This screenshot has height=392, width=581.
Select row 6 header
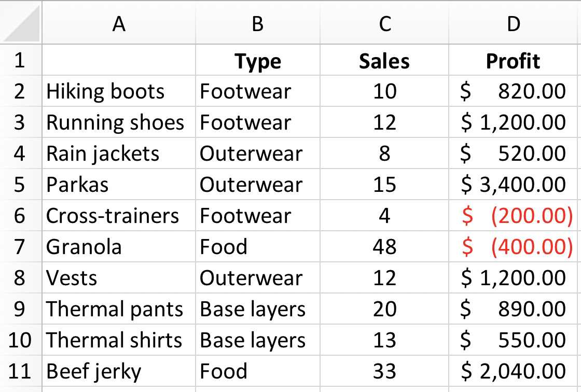coord(21,216)
